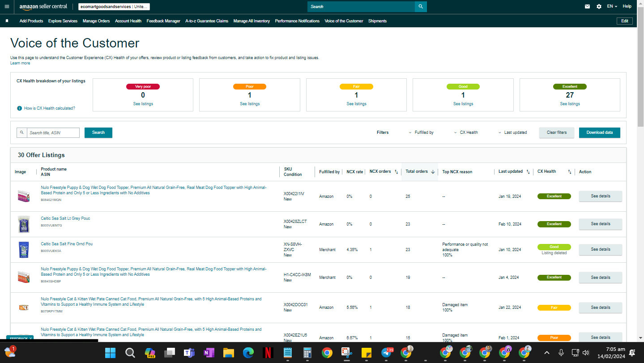Open Netflix from taskbar
This screenshot has height=363, width=644.
(268, 353)
